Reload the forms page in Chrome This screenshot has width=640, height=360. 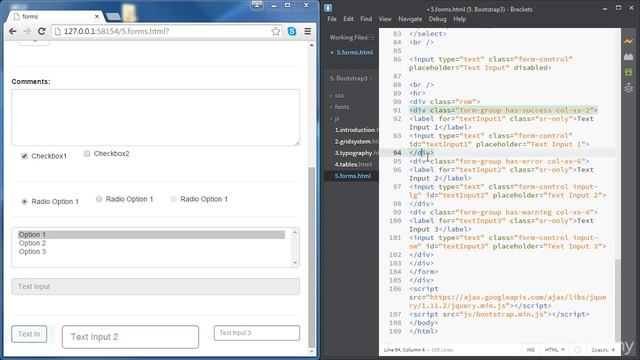[42, 31]
